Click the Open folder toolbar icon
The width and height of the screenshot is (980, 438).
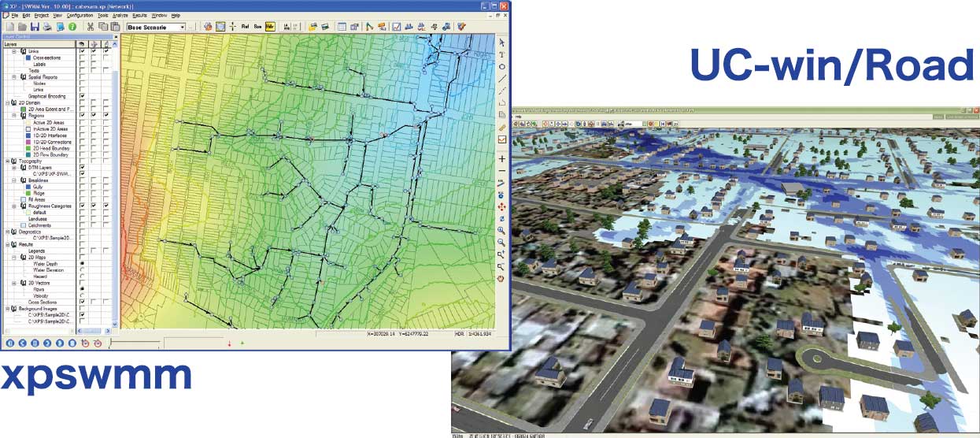pos(21,26)
